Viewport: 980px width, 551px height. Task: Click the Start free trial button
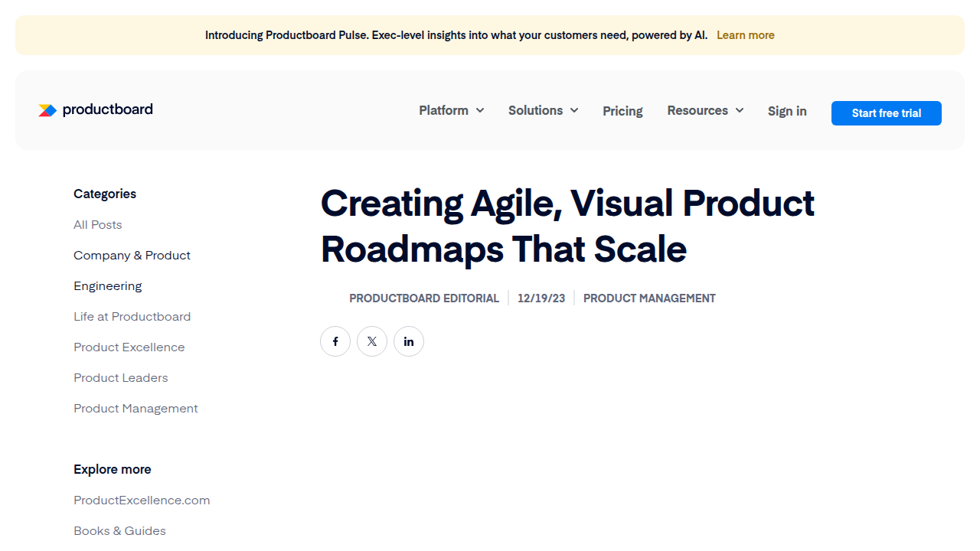point(887,113)
